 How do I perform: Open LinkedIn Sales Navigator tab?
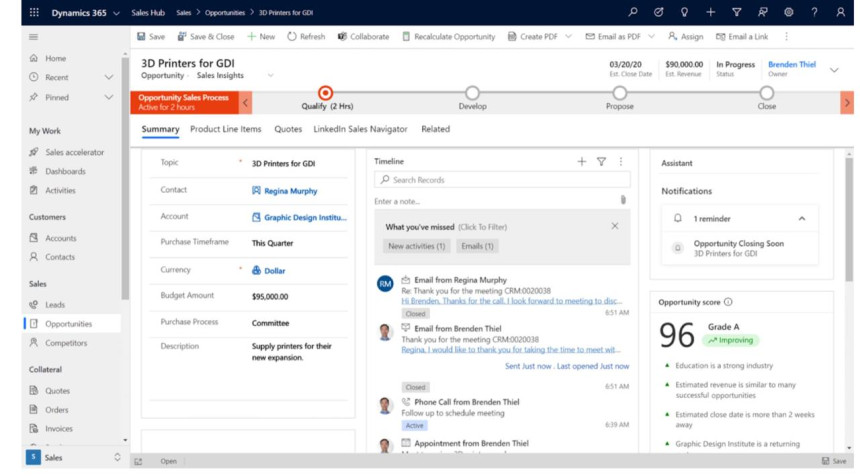click(360, 129)
